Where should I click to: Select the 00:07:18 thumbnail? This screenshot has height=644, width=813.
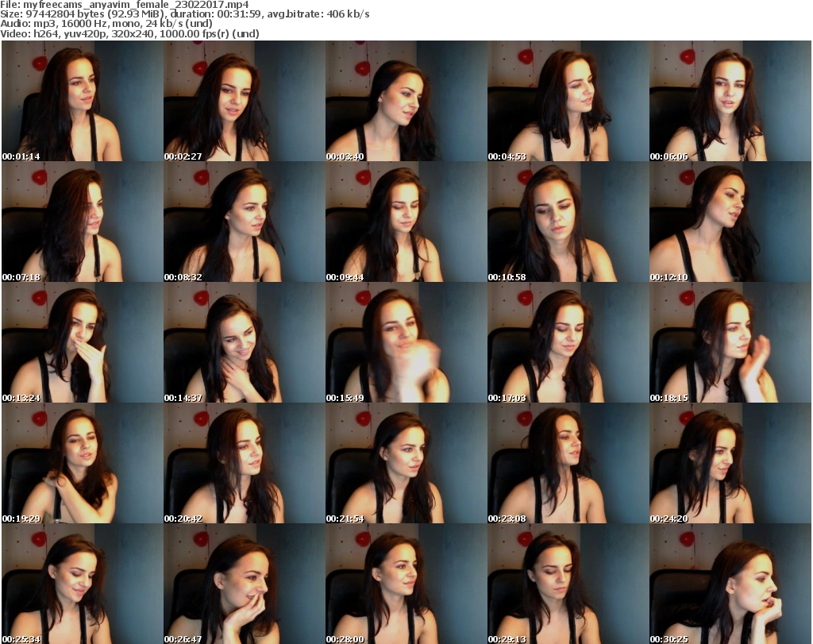click(x=83, y=222)
